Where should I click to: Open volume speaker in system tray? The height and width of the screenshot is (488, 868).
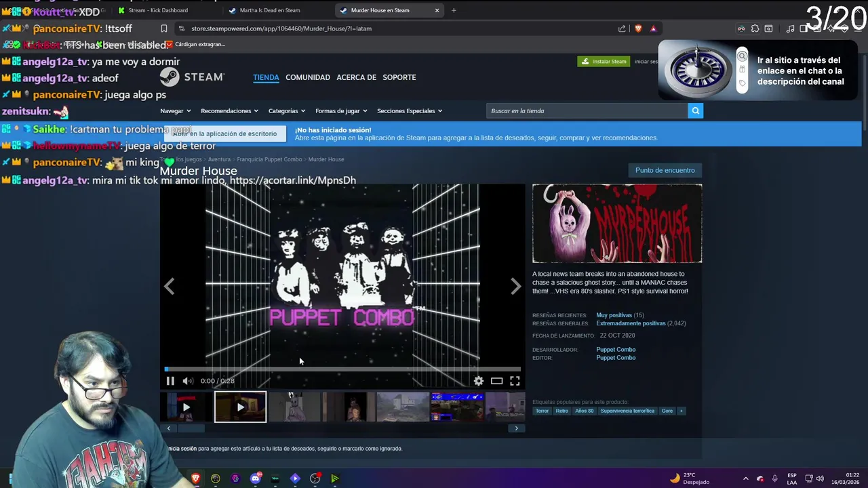[x=820, y=479]
